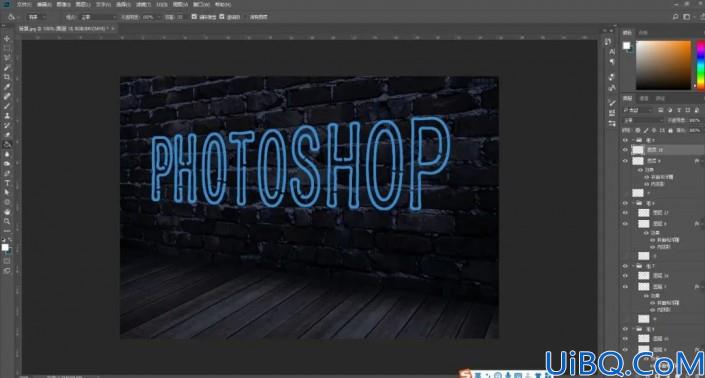Toggle visibility of 组 8 group

tap(625, 203)
